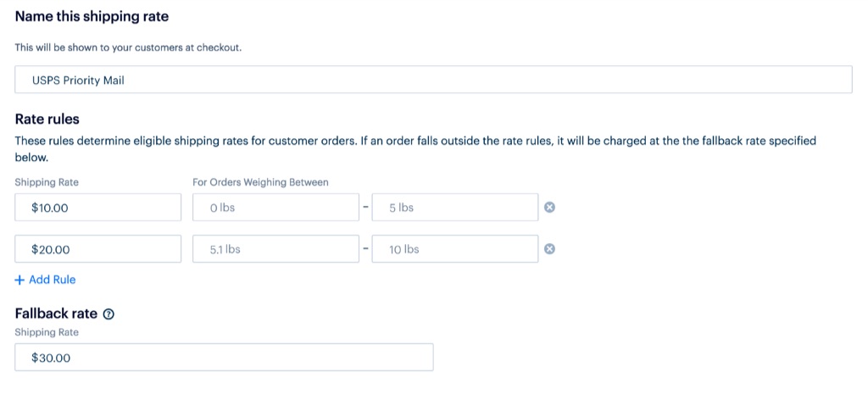Click the Fallback rate heading text
Screen dimensions: 868x394
tap(56, 314)
